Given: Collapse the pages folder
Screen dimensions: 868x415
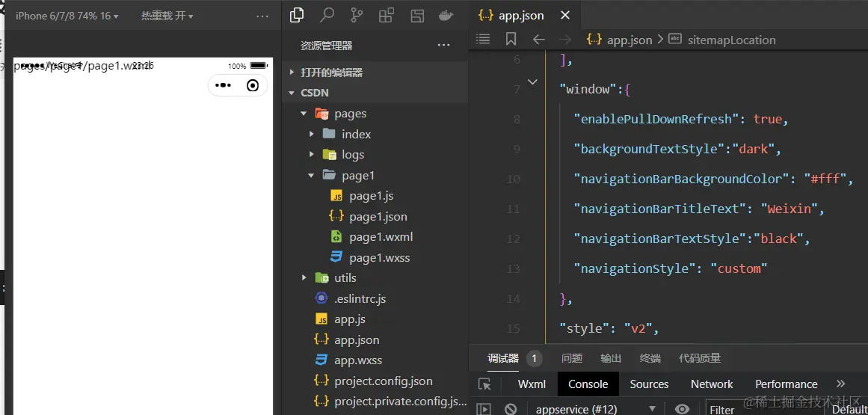Looking at the screenshot, I should [x=304, y=114].
